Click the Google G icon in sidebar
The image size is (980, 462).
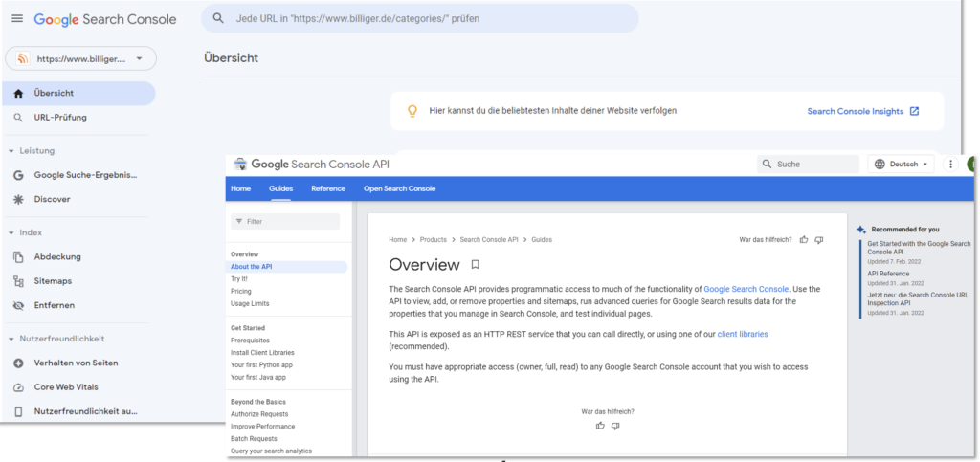[18, 175]
